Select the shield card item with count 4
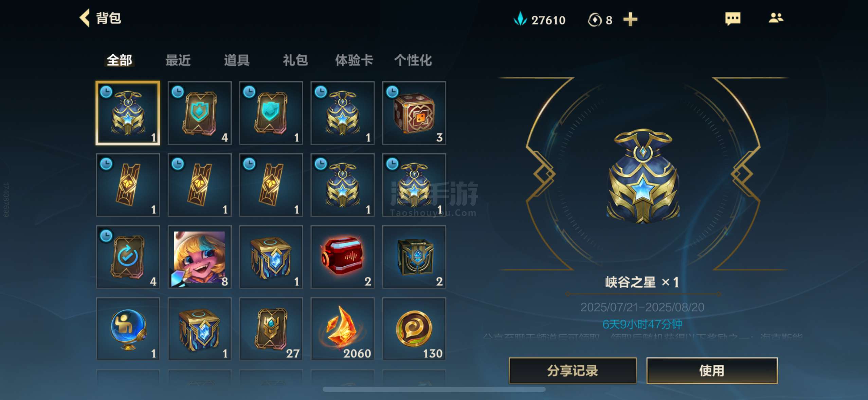 tap(200, 113)
